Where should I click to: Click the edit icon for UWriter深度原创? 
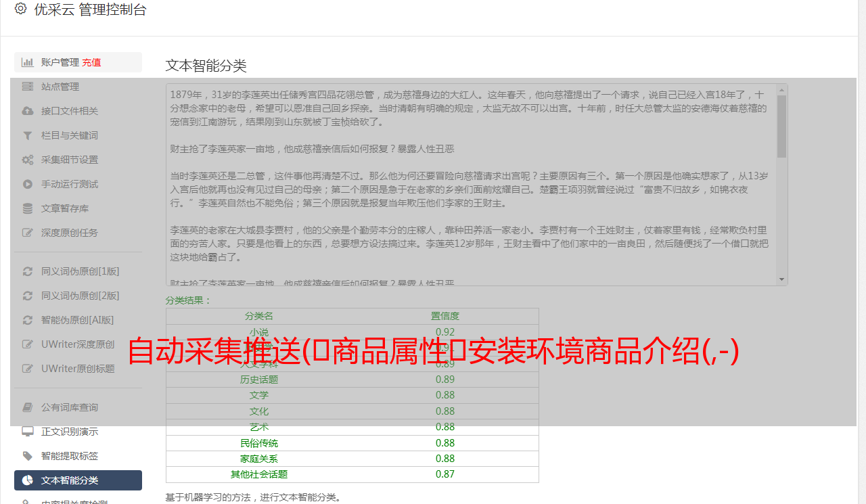(x=27, y=344)
